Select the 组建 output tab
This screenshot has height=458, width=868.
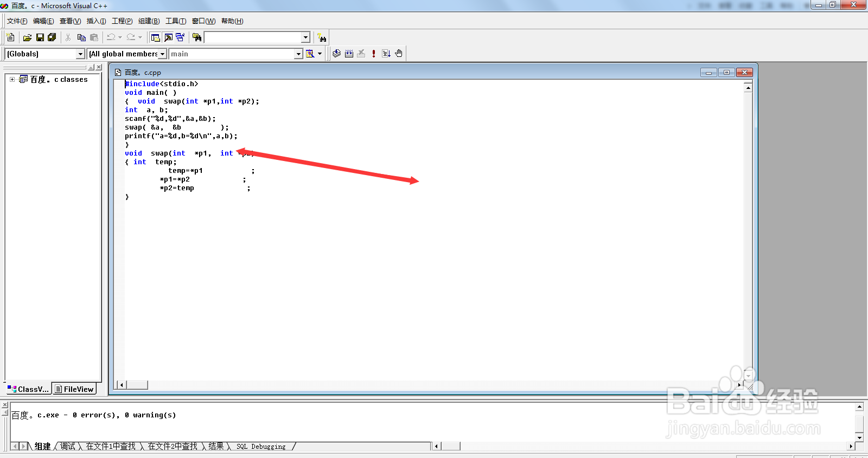pyautogui.click(x=42, y=446)
